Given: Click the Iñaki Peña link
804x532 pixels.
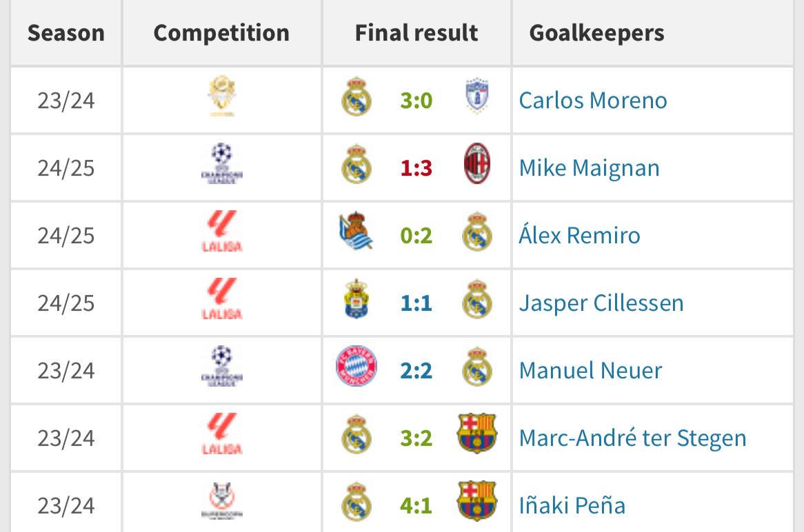Looking at the screenshot, I should (x=572, y=506).
